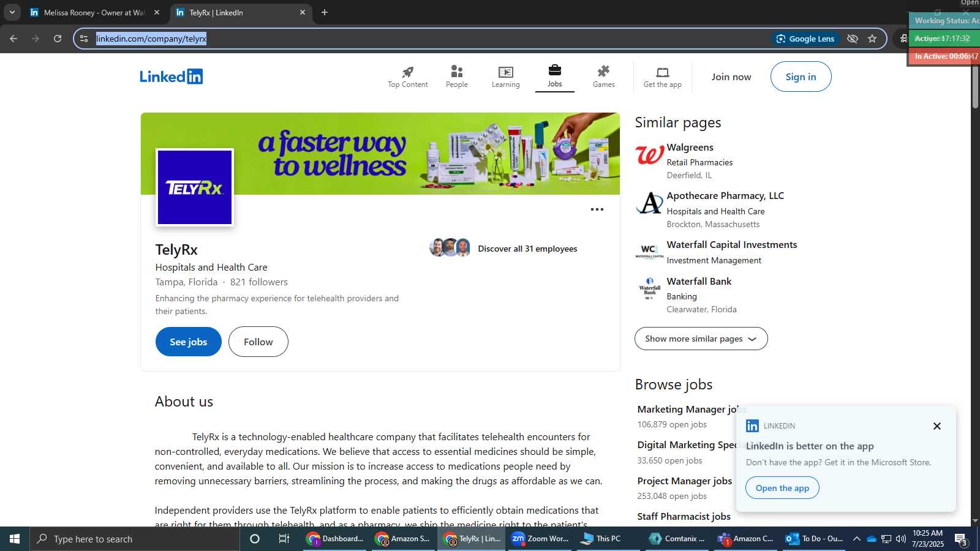Image resolution: width=980 pixels, height=551 pixels.
Task: Click the See jobs button
Action: [188, 342]
